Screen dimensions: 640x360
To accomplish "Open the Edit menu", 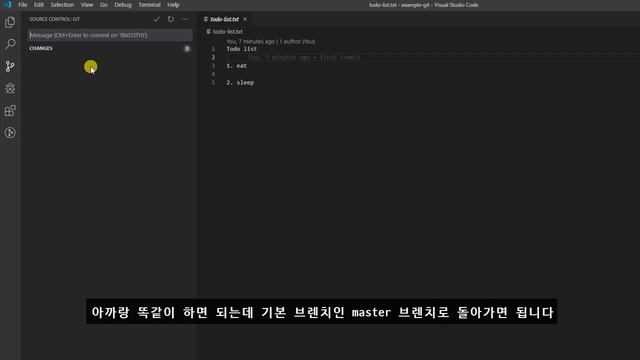I will pyautogui.click(x=39, y=5).
